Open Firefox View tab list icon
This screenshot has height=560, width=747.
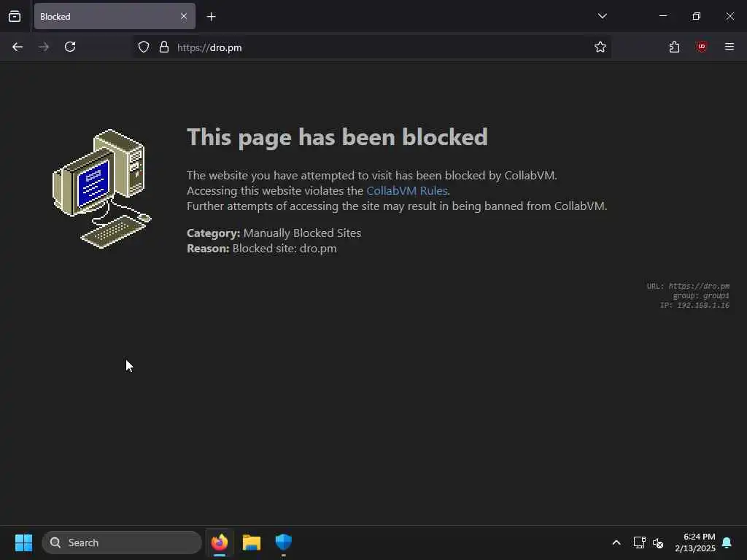[x=15, y=17]
